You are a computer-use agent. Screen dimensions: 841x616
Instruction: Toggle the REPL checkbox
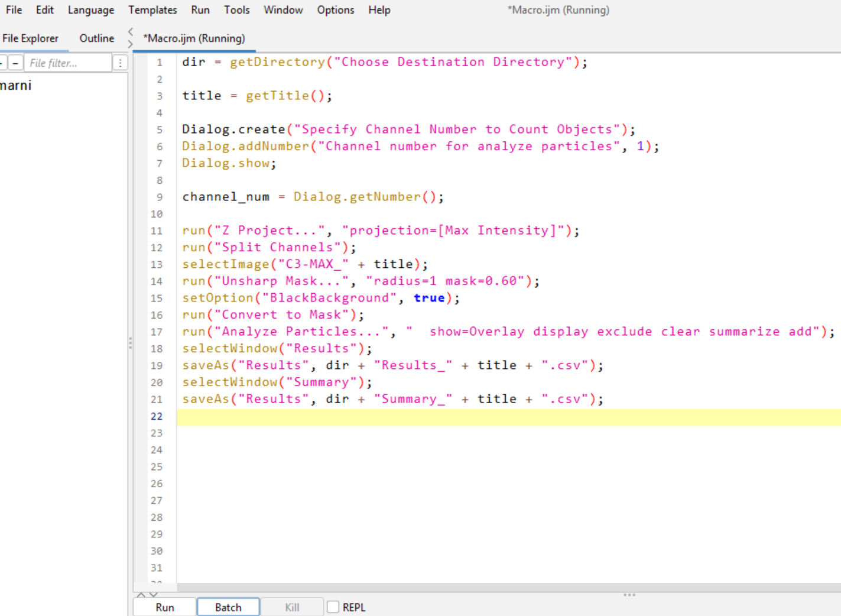pos(333,607)
